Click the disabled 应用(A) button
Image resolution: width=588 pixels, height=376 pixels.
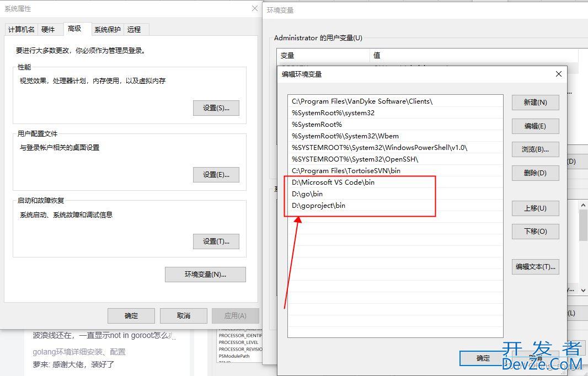click(x=235, y=316)
